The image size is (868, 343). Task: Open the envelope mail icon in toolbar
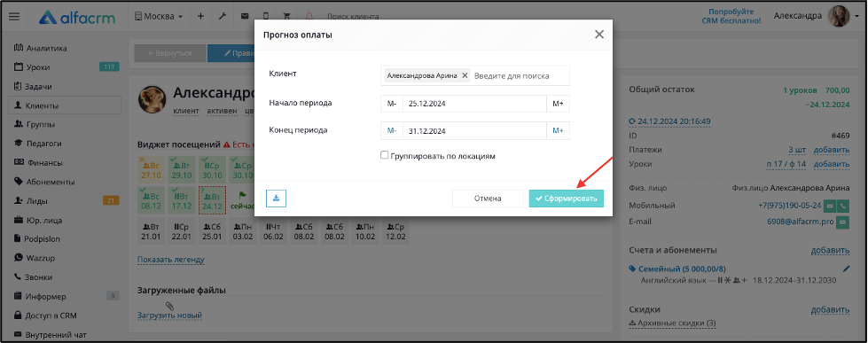pos(244,17)
